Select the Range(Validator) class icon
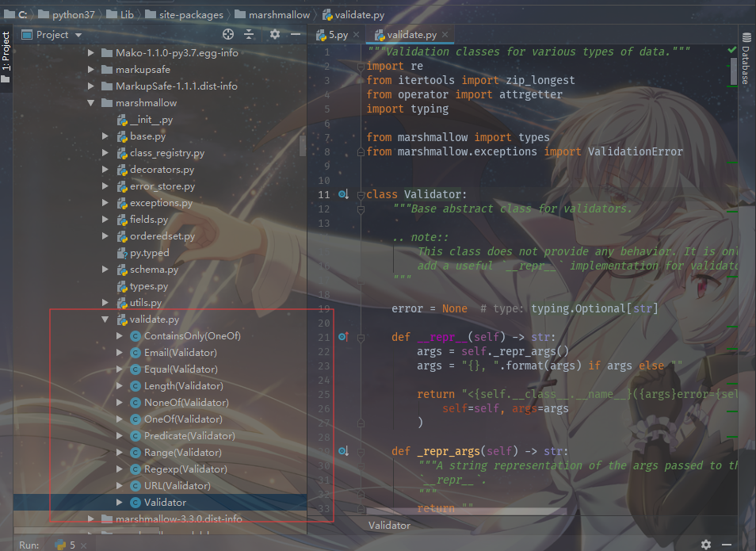Screen dimensions: 756x551 136,453
